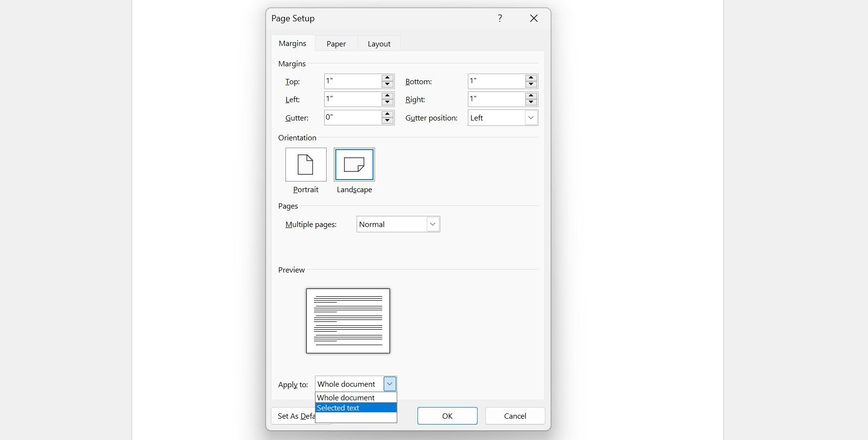The height and width of the screenshot is (440, 868).
Task: Select the Landscape orientation icon
Action: (354, 165)
